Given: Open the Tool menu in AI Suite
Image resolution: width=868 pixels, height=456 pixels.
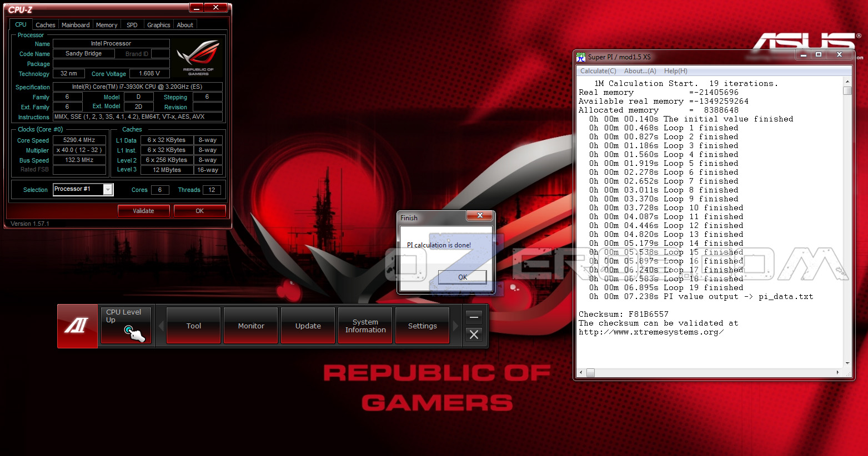Looking at the screenshot, I should pos(194,326).
